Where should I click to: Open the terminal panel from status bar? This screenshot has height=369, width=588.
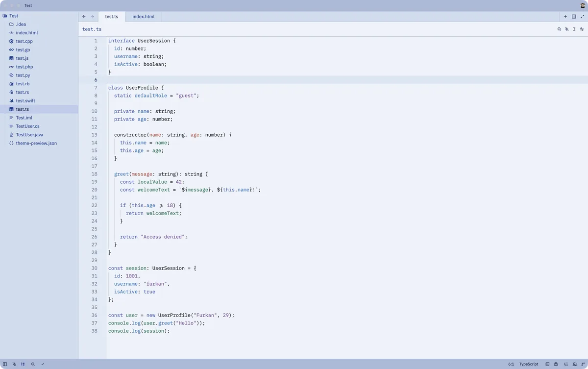[x=547, y=364]
